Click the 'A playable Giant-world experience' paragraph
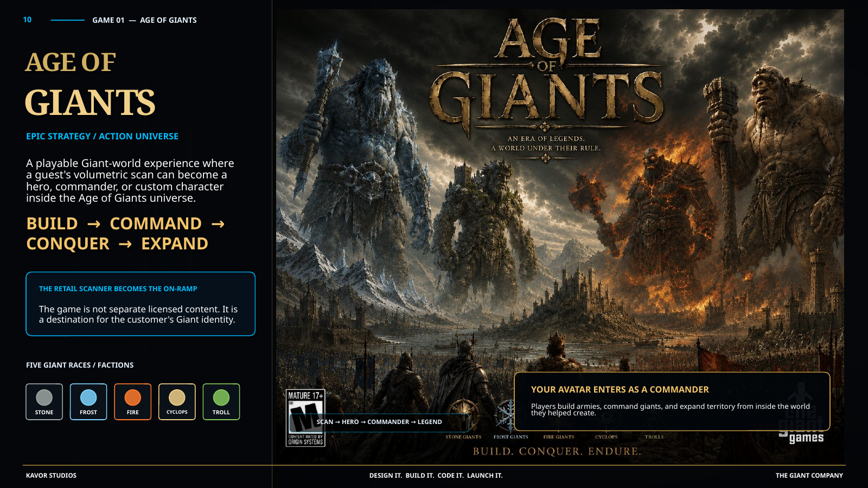 click(130, 181)
